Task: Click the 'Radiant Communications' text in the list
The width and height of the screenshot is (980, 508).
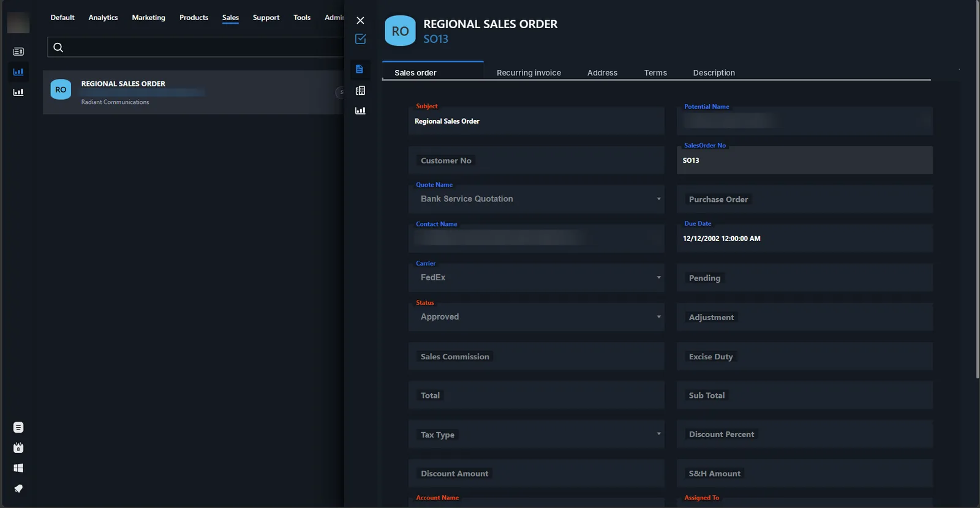Action: tap(115, 102)
